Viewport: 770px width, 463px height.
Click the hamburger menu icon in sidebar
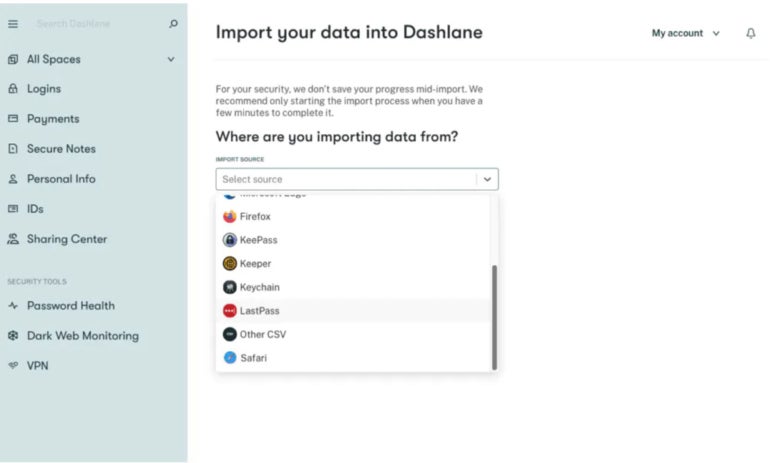[x=13, y=24]
